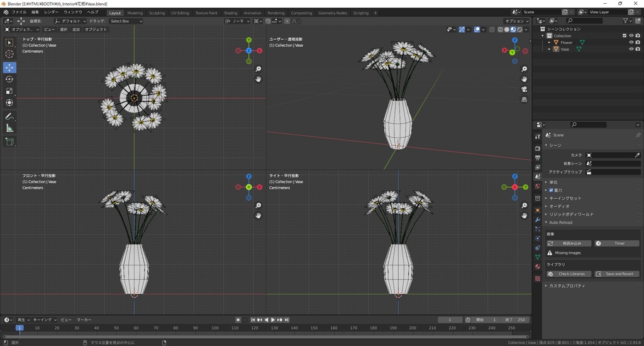The width and height of the screenshot is (644, 346).
Task: Open the ファイル menu
Action: (x=19, y=13)
